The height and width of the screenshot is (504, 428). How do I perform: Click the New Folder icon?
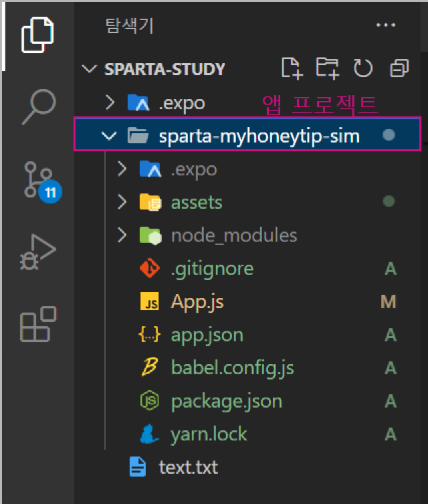coord(327,68)
